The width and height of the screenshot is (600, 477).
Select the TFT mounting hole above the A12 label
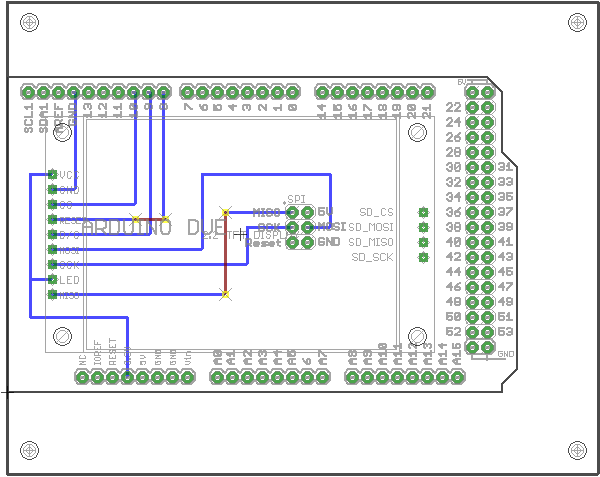coord(417,336)
